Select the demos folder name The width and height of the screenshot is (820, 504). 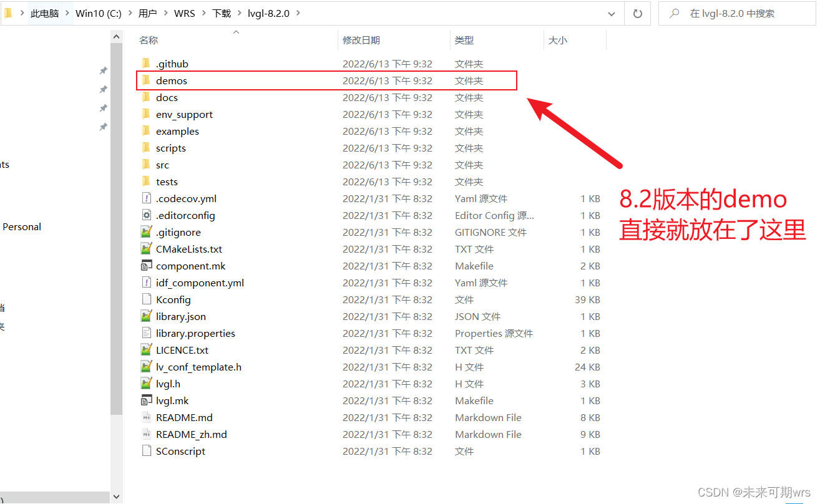172,80
